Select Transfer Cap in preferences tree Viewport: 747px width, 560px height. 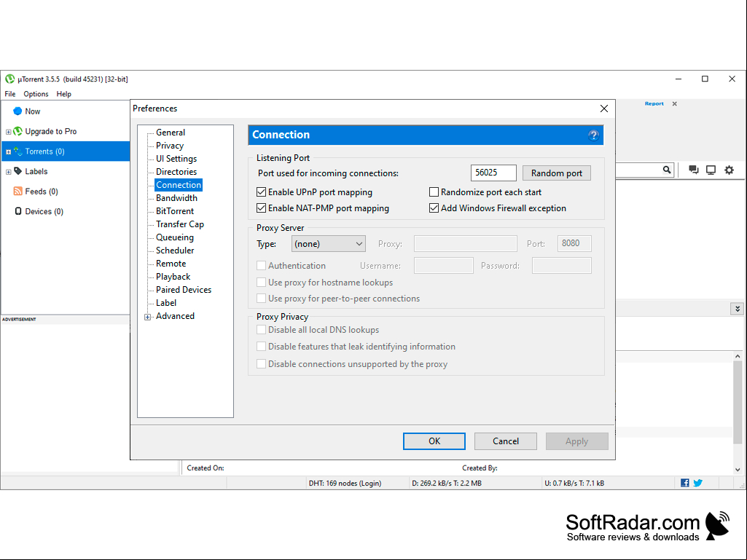point(180,224)
